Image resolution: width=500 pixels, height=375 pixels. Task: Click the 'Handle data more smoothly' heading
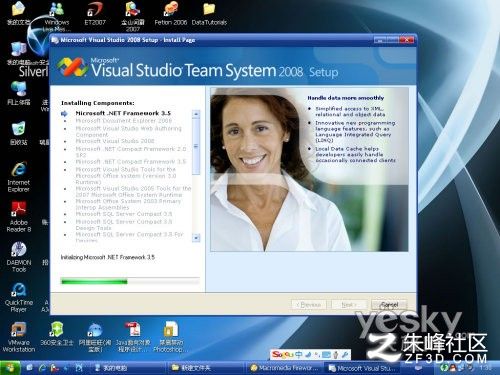tap(346, 98)
